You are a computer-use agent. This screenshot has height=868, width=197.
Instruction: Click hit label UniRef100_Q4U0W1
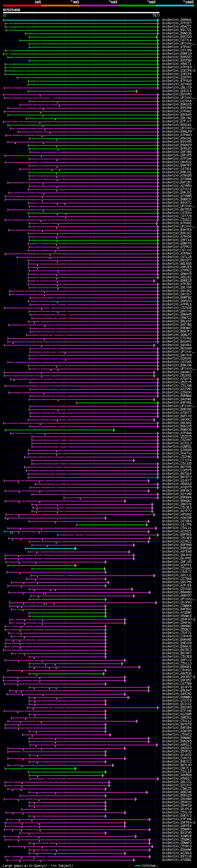click(176, 399)
